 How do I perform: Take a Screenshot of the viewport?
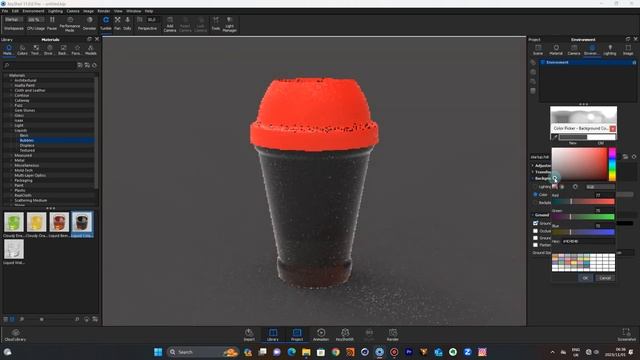pyautogui.click(x=627, y=335)
